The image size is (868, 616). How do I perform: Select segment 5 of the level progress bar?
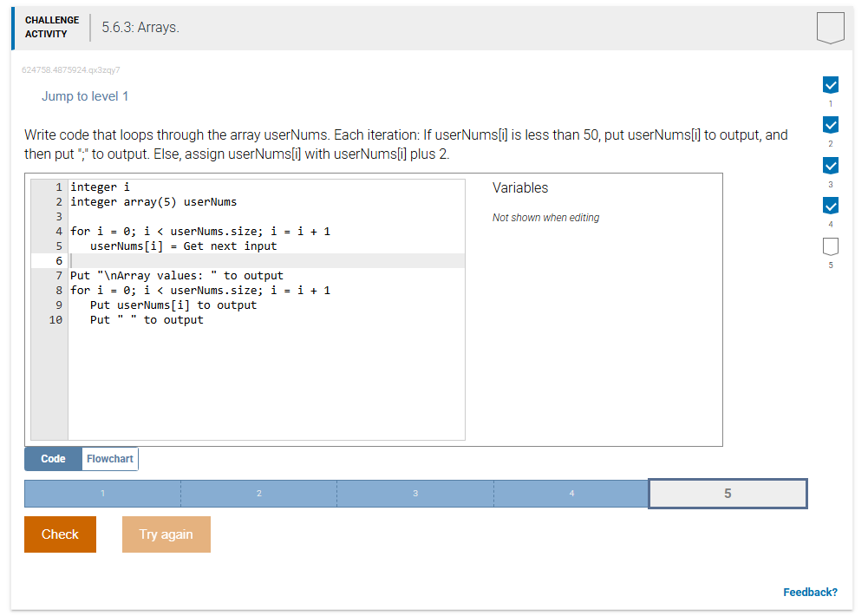728,493
